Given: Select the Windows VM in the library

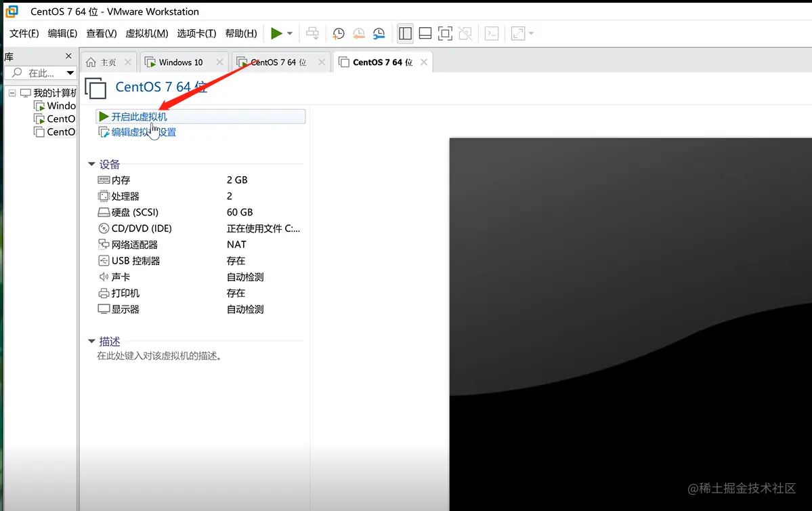Looking at the screenshot, I should coord(55,106).
